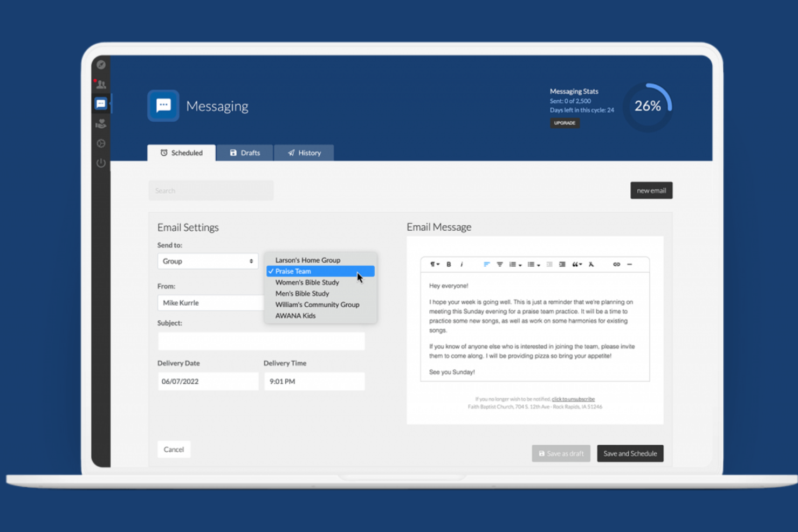The image size is (798, 532).
Task: Open the Group send-to dropdown
Action: tap(208, 261)
